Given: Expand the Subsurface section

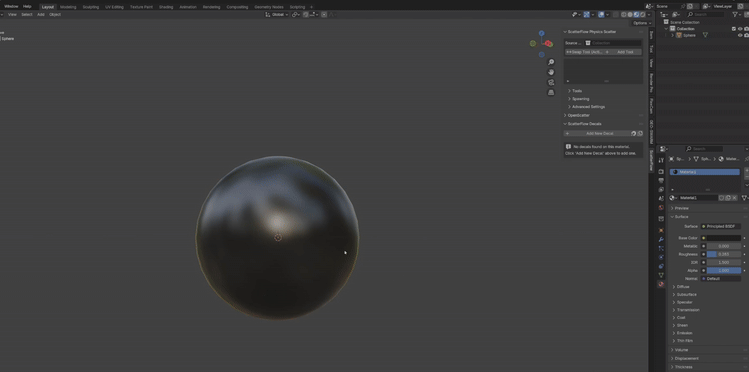Looking at the screenshot, I should tap(685, 295).
